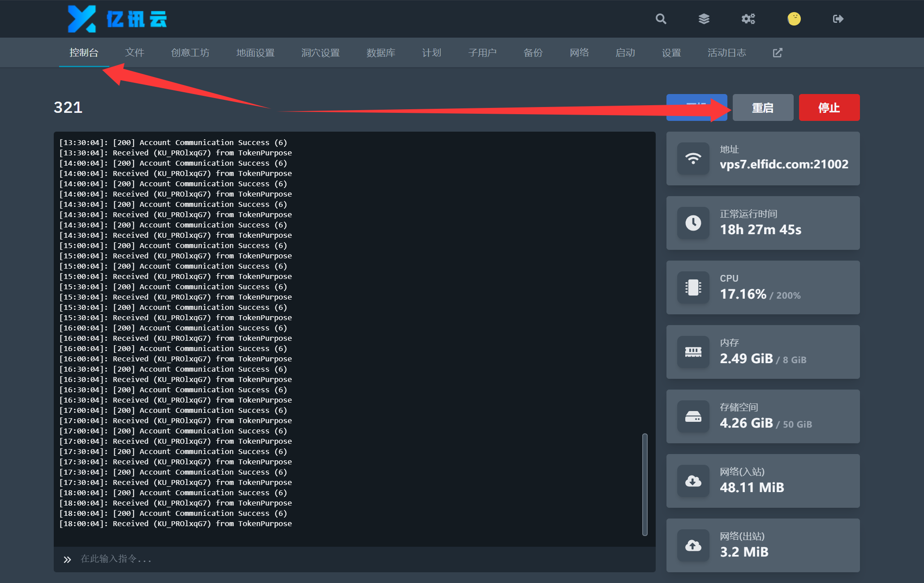Click the search magnifier icon
The width and height of the screenshot is (924, 583).
coord(661,19)
